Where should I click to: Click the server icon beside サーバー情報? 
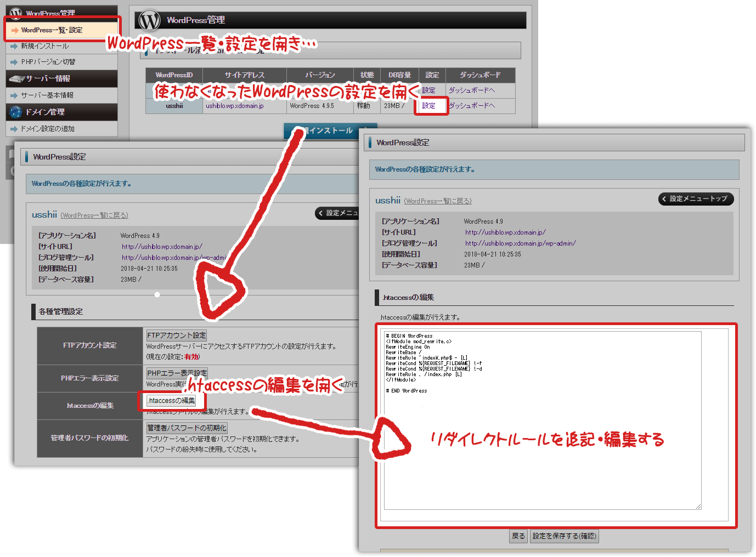tap(16, 79)
